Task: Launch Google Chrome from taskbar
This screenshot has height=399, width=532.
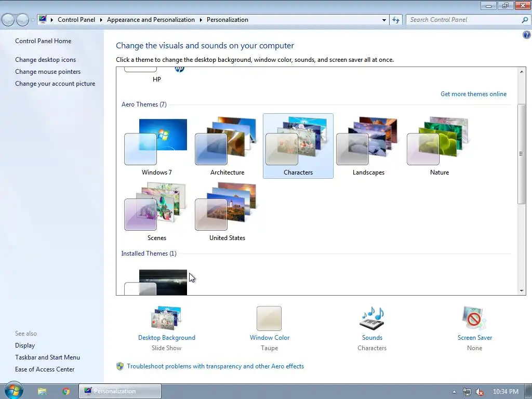Action: pyautogui.click(x=66, y=392)
